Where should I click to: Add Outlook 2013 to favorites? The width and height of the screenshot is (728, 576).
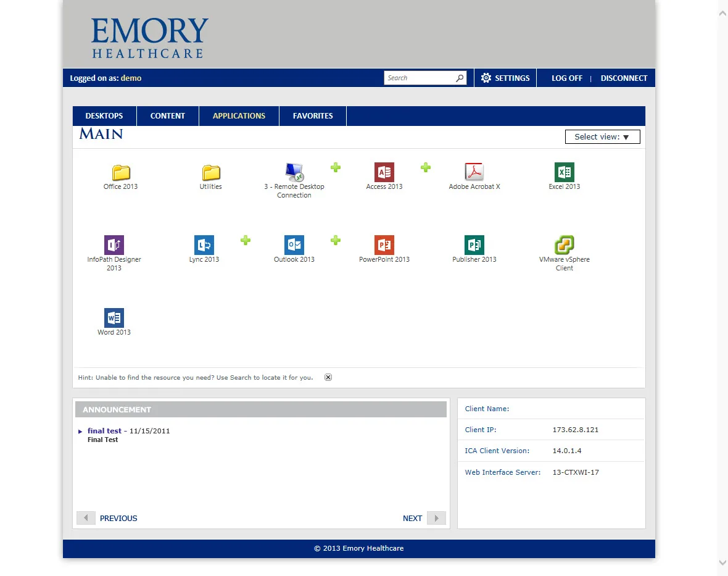point(336,241)
